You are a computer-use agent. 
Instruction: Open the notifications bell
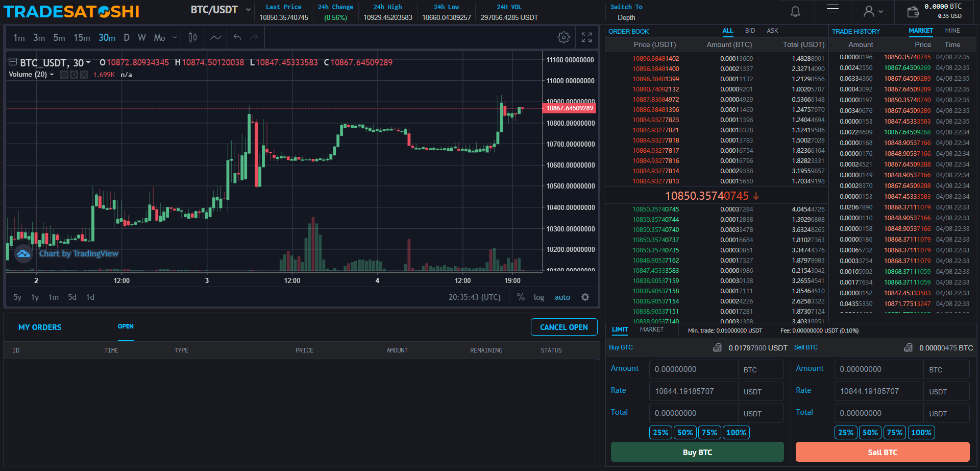795,11
